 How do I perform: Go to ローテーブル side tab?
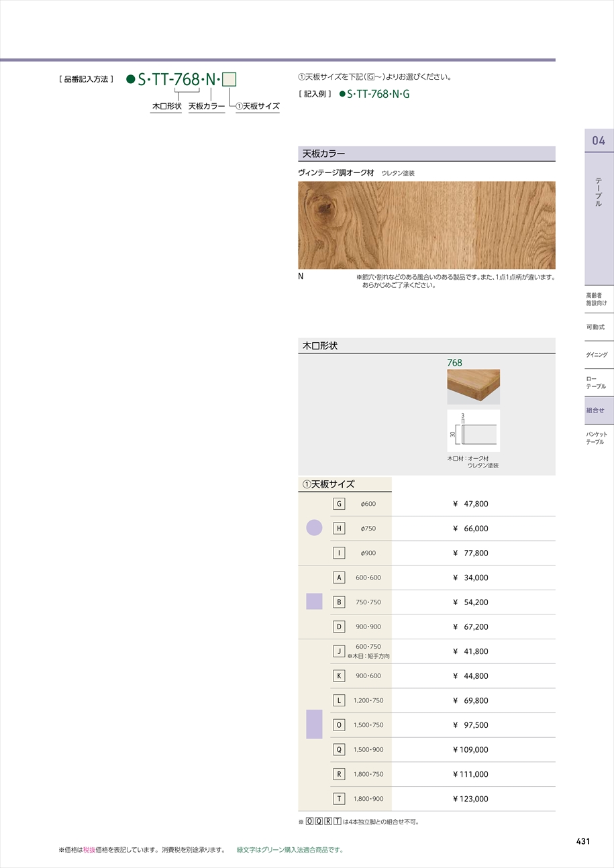click(x=596, y=382)
